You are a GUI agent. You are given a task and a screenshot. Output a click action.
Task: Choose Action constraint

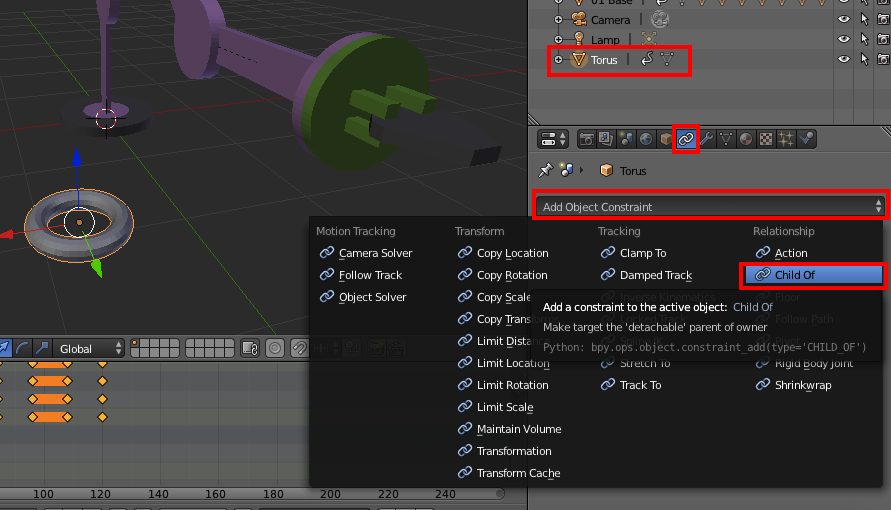coord(781,253)
